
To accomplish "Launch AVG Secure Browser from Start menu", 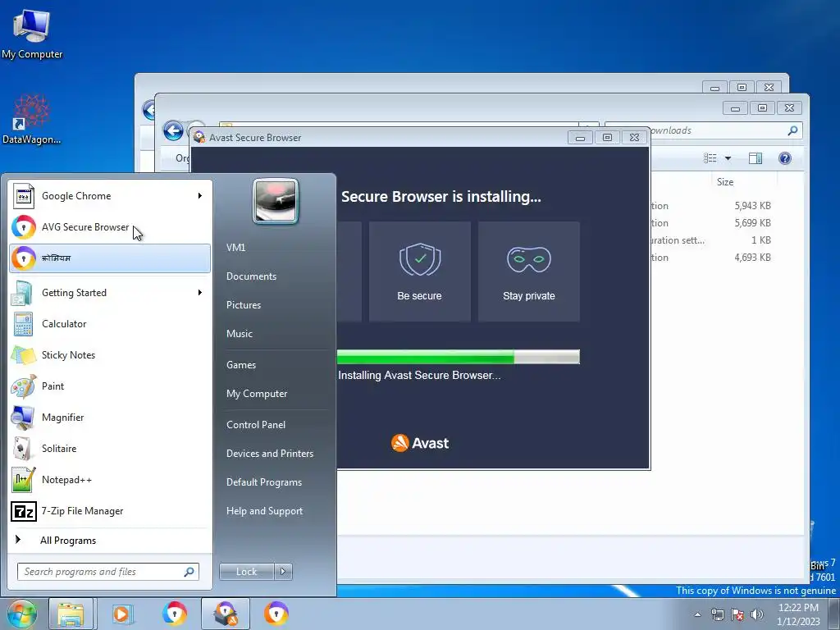I will coord(110,227).
